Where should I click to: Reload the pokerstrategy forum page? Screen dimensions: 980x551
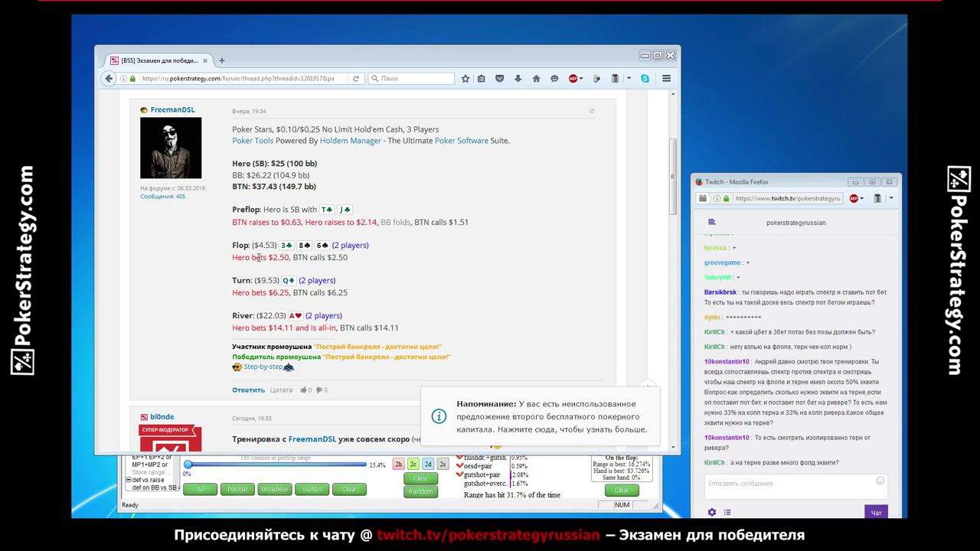[x=356, y=78]
